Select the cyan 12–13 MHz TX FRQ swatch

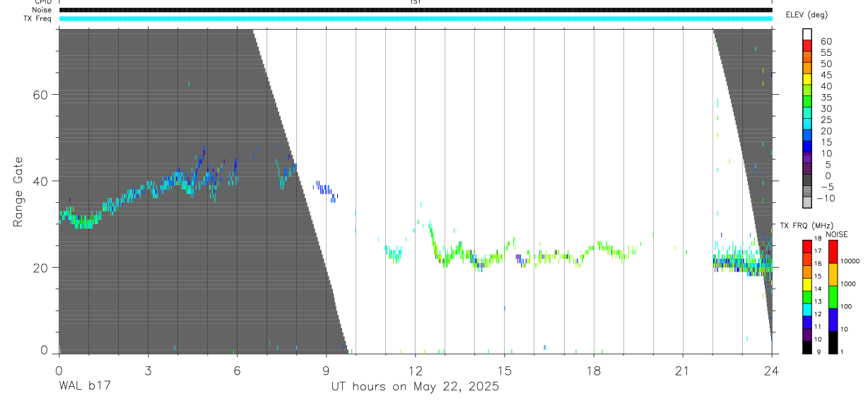807,310
